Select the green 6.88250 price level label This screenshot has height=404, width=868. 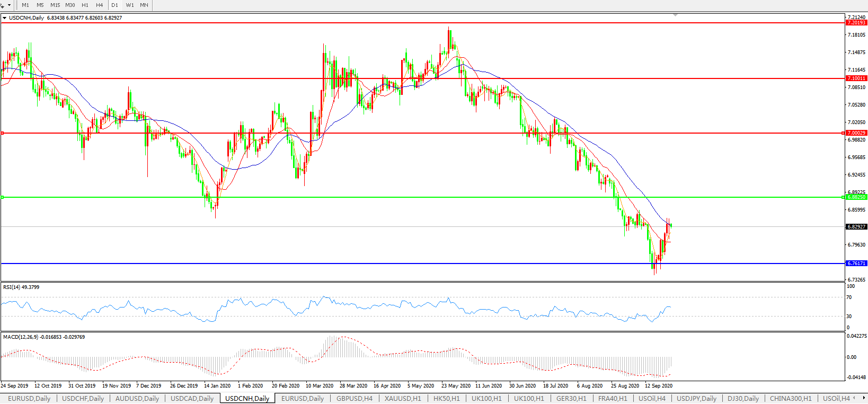pyautogui.click(x=856, y=197)
